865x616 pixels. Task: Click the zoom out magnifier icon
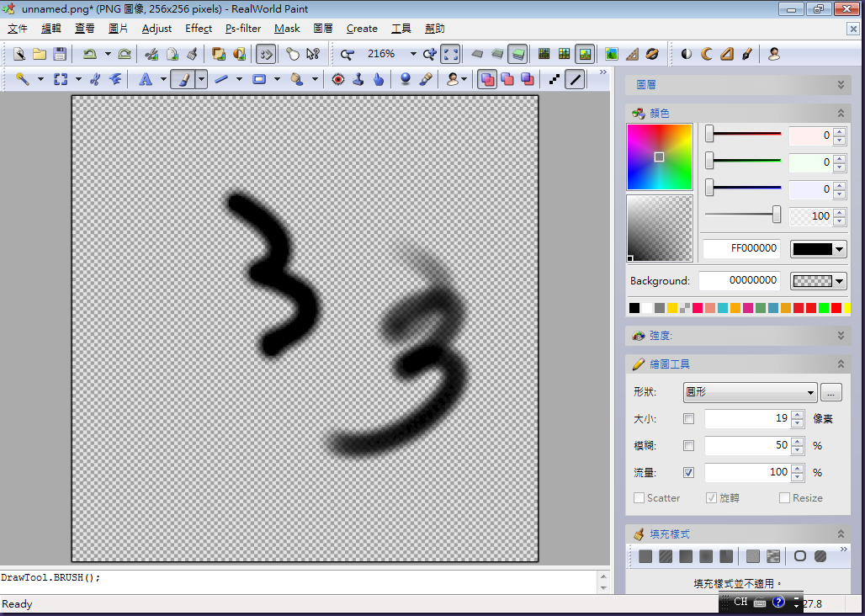pyautogui.click(x=347, y=54)
